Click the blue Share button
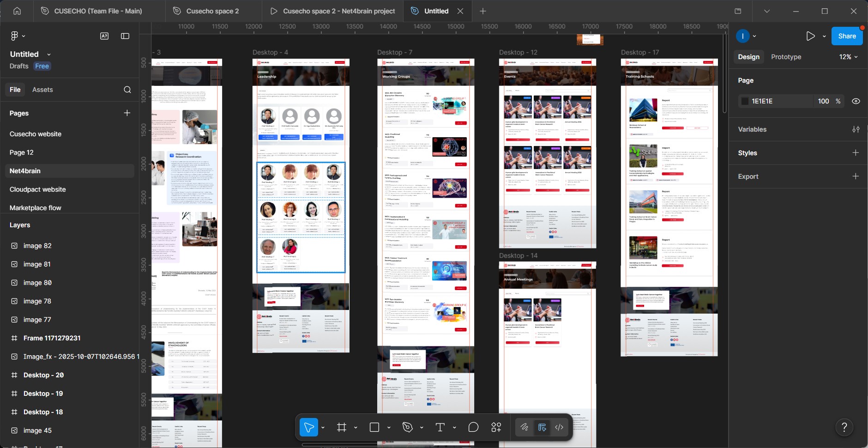868x448 pixels. pos(847,36)
